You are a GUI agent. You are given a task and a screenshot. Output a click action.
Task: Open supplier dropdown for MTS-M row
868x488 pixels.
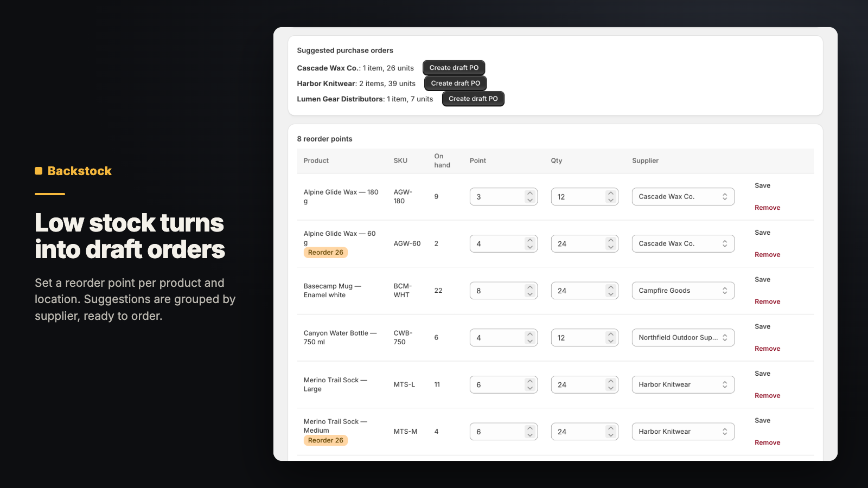coord(683,432)
